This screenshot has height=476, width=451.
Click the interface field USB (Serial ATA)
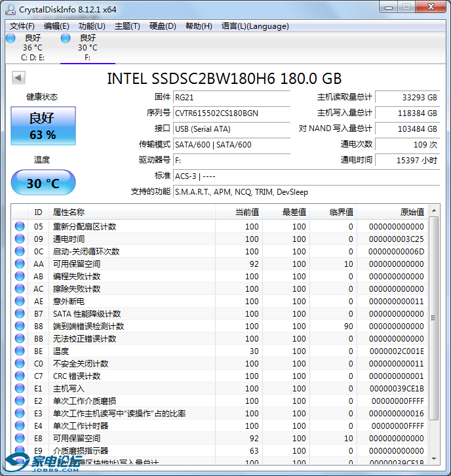(231, 129)
